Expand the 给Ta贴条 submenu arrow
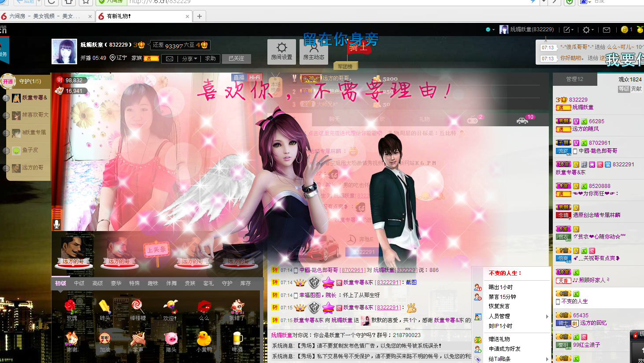Screen dimensions: 644x363 [547, 359]
